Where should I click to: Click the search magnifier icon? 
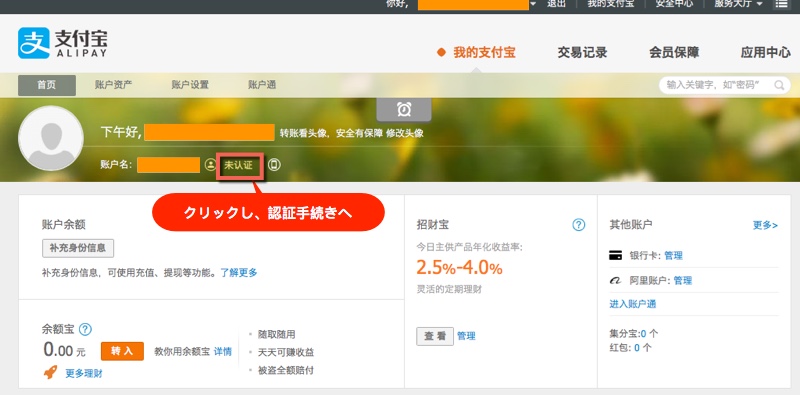pyautogui.click(x=779, y=85)
